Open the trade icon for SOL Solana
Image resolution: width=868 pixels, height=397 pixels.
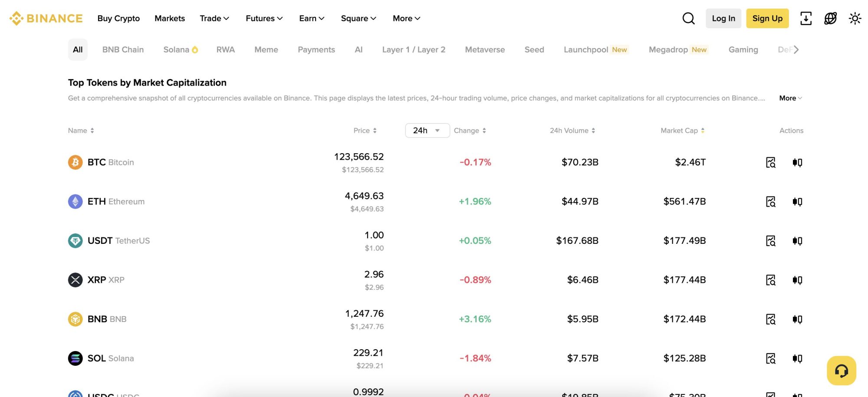(x=797, y=358)
